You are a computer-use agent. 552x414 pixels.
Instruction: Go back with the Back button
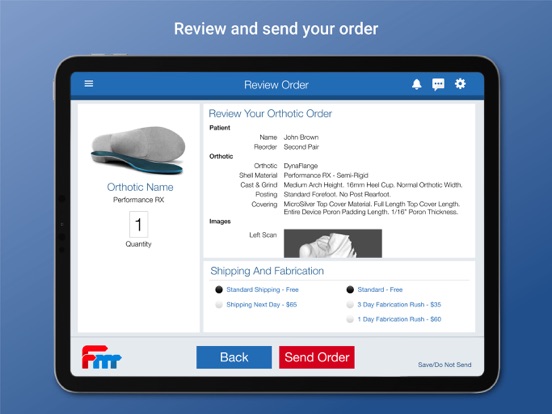234,357
